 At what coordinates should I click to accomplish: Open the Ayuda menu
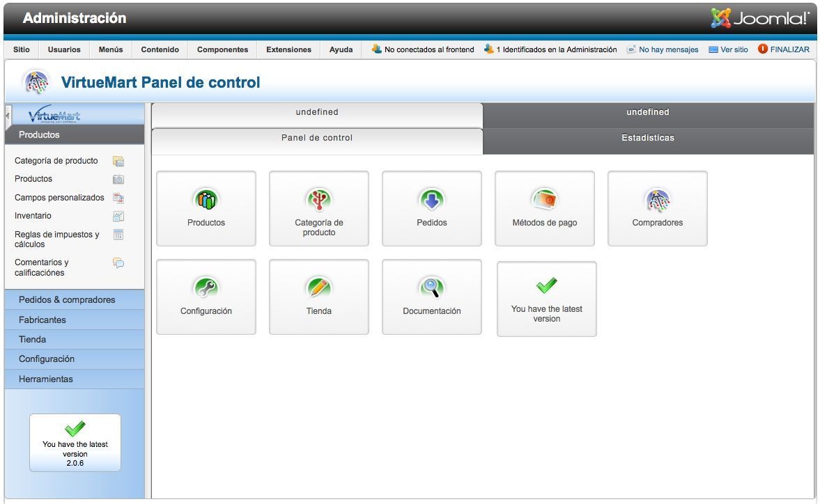(341, 49)
